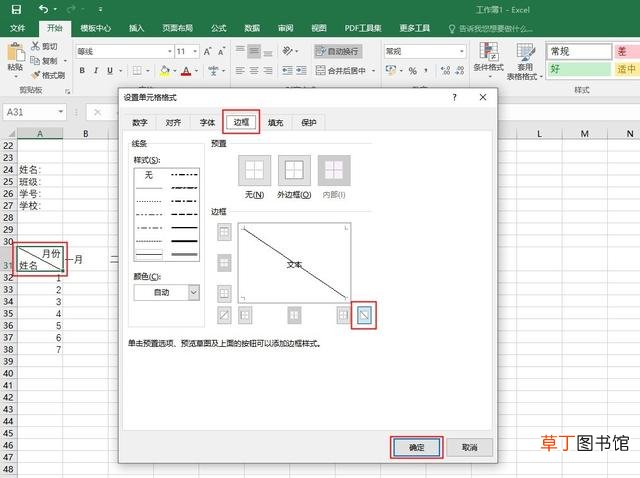Click the Undo arrow icon
Screen dimensions: 640x478
click(43, 9)
